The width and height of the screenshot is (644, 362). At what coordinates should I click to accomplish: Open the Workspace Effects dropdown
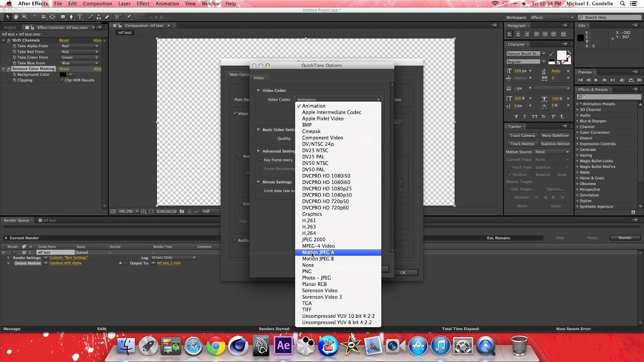552,18
